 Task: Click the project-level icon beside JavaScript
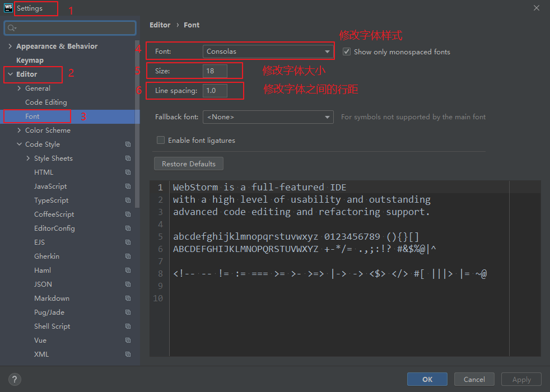point(128,186)
